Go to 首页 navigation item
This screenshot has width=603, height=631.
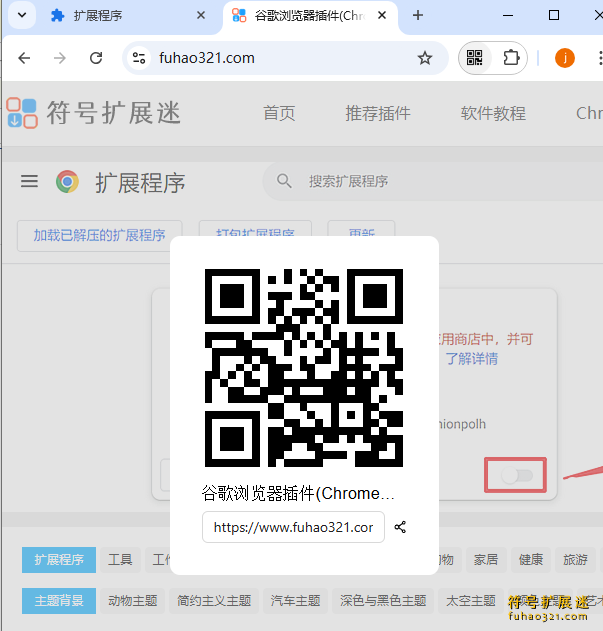(279, 113)
